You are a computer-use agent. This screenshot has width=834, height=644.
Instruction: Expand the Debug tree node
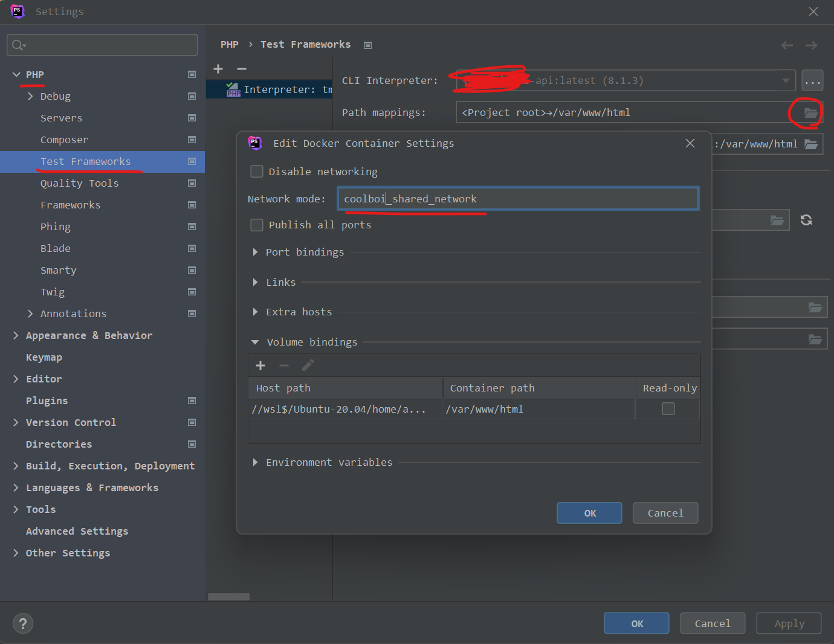point(30,96)
